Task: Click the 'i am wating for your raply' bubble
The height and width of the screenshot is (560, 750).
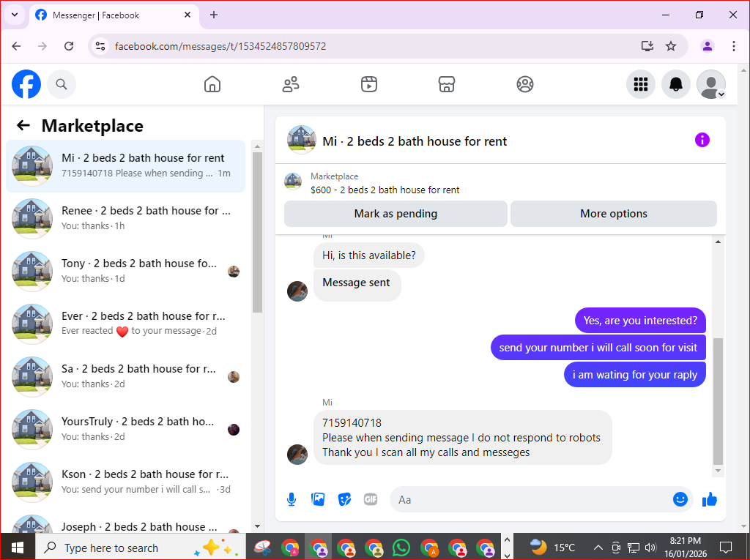Action: (635, 375)
